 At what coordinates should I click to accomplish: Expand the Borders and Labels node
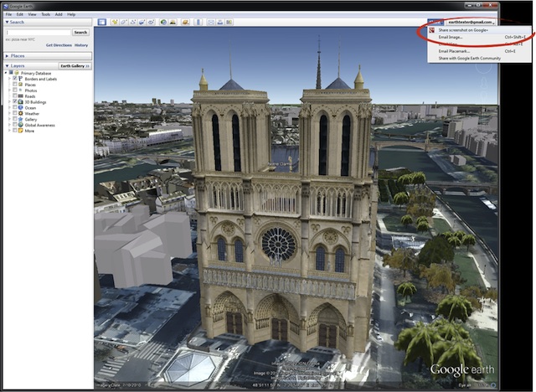9,79
